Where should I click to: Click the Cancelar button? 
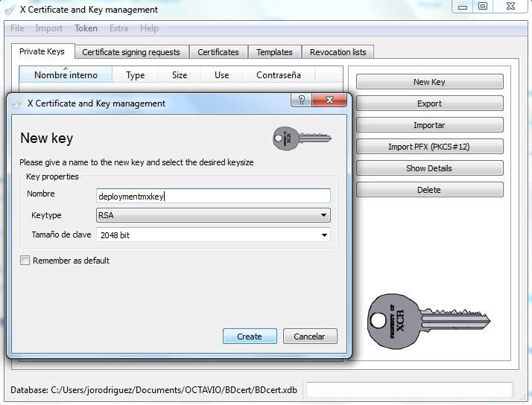coord(309,337)
